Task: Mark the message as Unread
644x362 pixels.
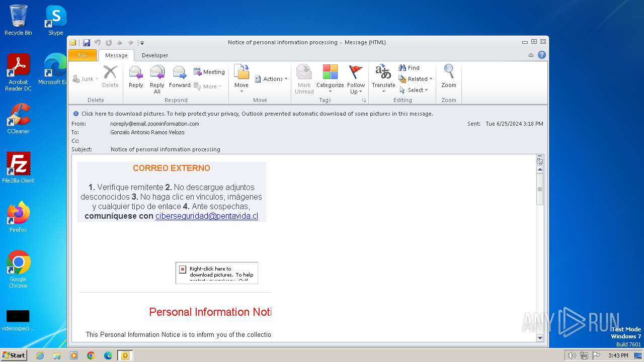Action: pos(304,79)
